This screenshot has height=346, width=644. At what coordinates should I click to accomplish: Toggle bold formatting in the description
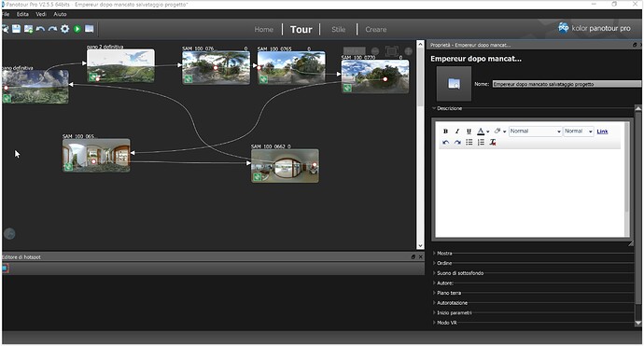click(x=445, y=131)
